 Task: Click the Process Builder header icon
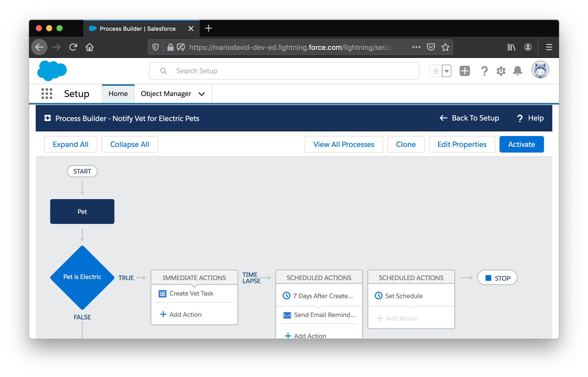click(x=47, y=118)
